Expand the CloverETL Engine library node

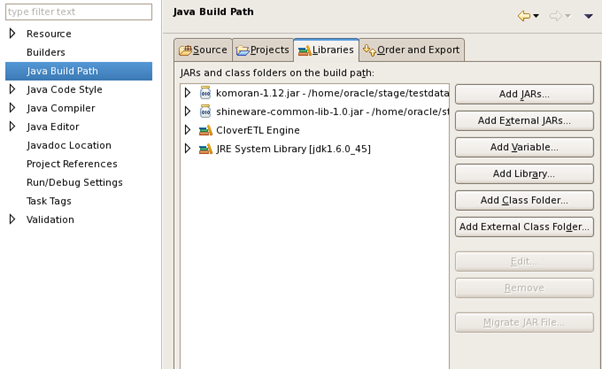[x=187, y=130]
